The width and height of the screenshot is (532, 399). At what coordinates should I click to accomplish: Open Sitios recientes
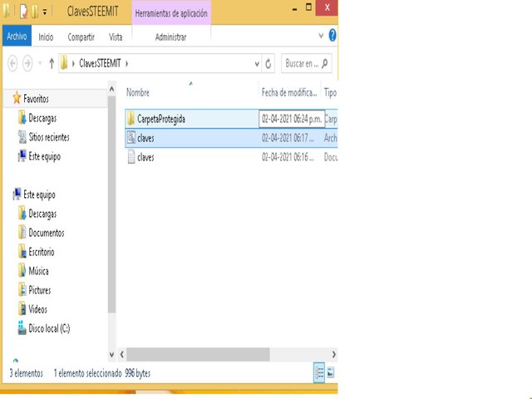coord(49,137)
